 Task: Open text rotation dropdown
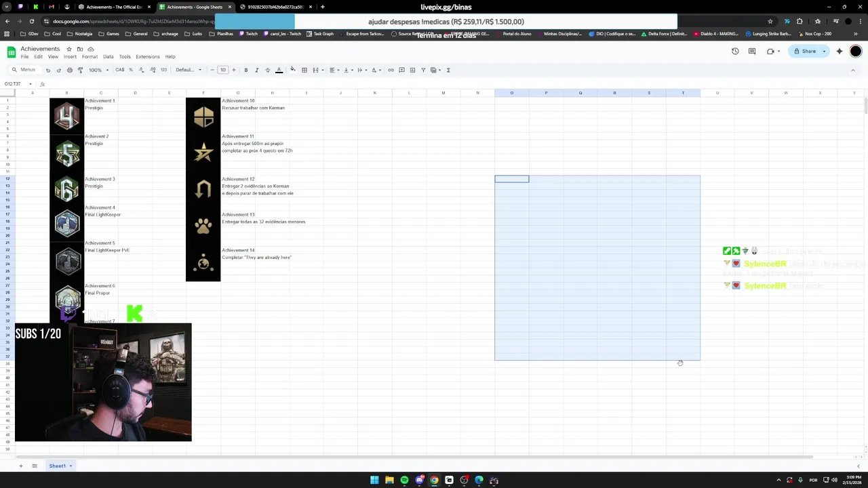(375, 70)
